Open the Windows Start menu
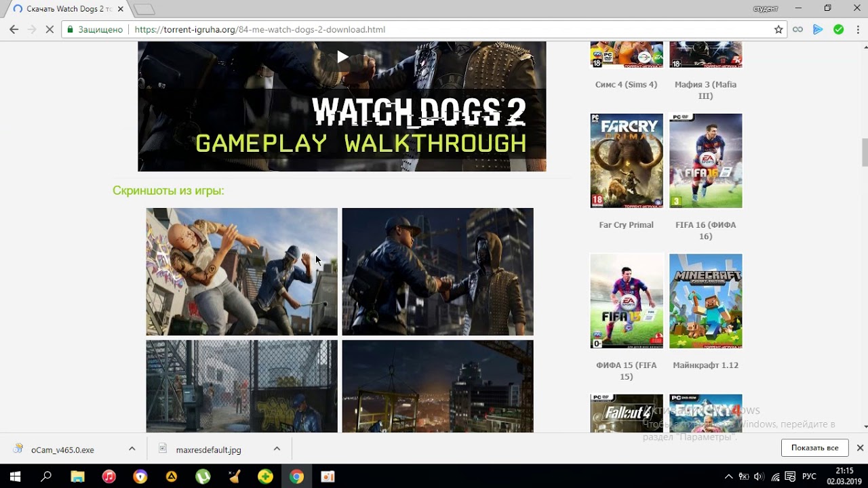 tap(15, 476)
